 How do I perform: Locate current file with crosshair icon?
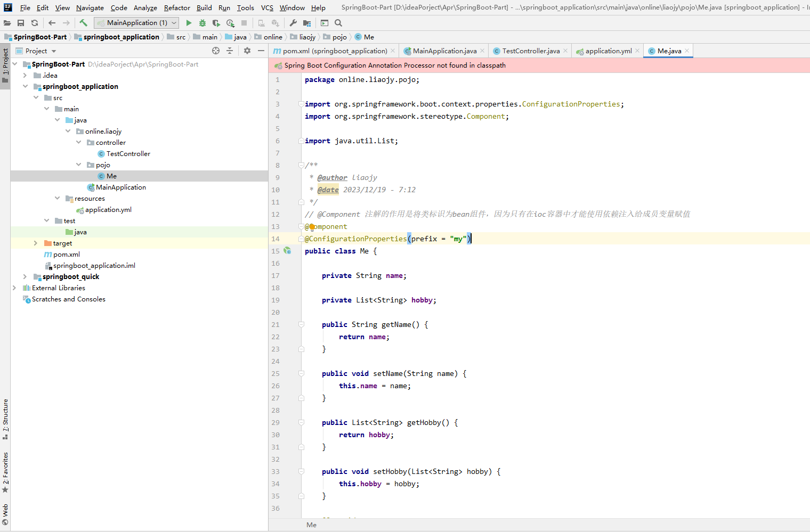tap(216, 51)
